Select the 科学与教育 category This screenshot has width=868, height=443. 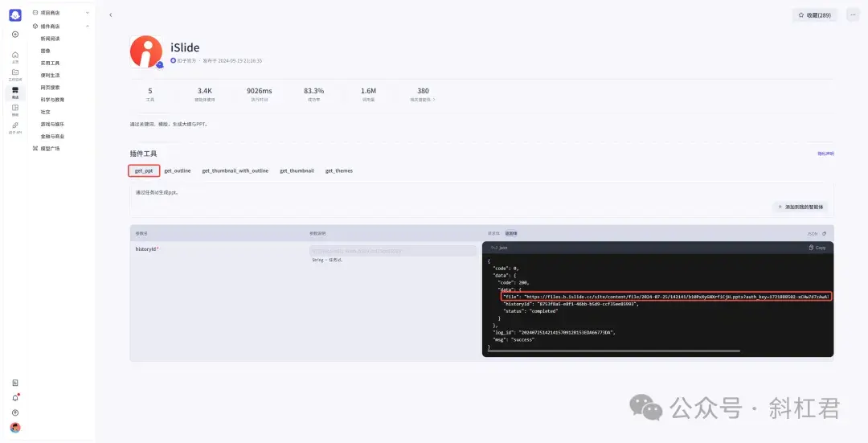pos(52,100)
